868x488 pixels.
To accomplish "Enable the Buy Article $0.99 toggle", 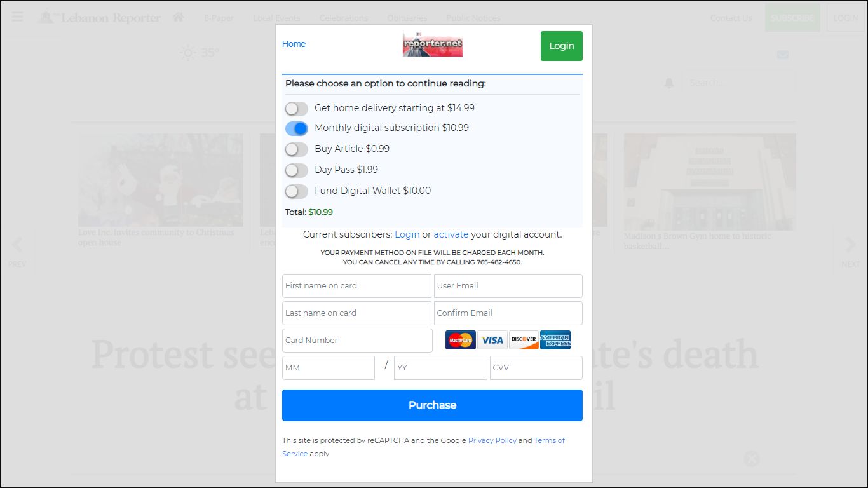I will point(296,149).
